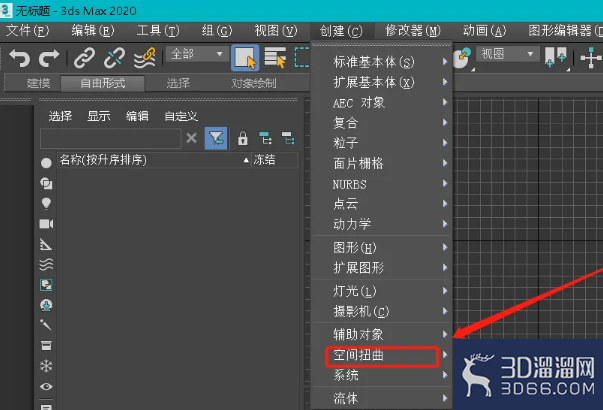Open the 摄影机(C) menu entry

tap(381, 311)
